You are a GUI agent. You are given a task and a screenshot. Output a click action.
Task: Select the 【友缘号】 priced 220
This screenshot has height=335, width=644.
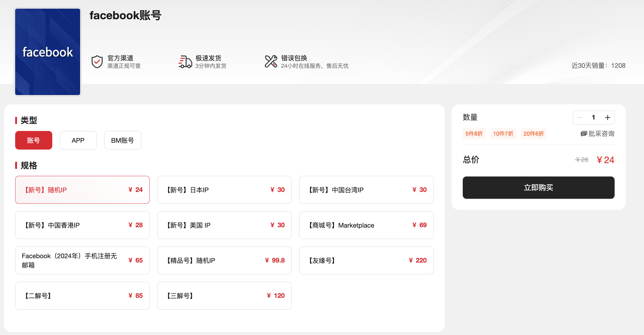click(366, 260)
